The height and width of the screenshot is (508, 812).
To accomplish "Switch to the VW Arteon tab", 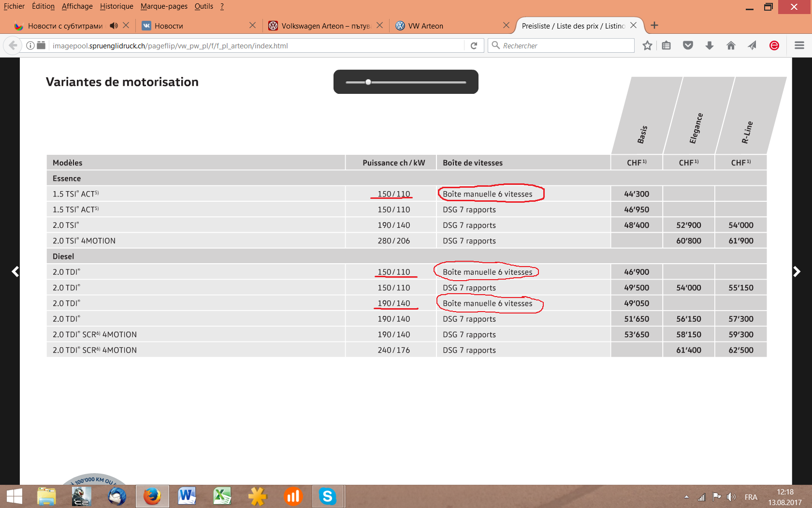I will tap(425, 26).
